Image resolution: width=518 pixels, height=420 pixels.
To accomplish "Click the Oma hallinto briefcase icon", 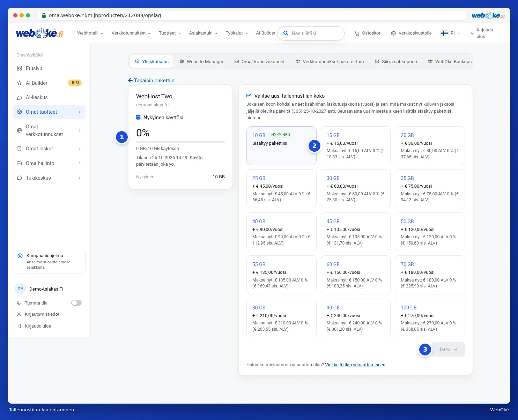I will [20, 163].
